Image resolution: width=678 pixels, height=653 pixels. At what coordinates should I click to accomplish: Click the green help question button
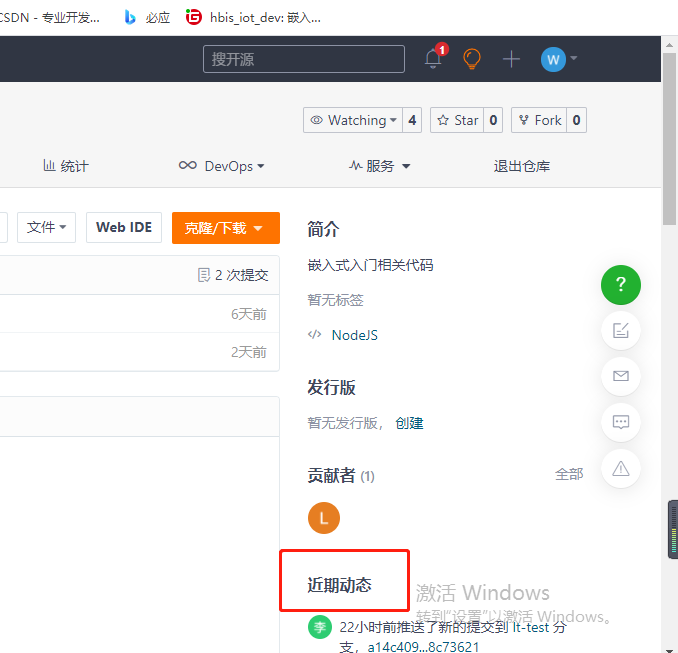pos(620,285)
